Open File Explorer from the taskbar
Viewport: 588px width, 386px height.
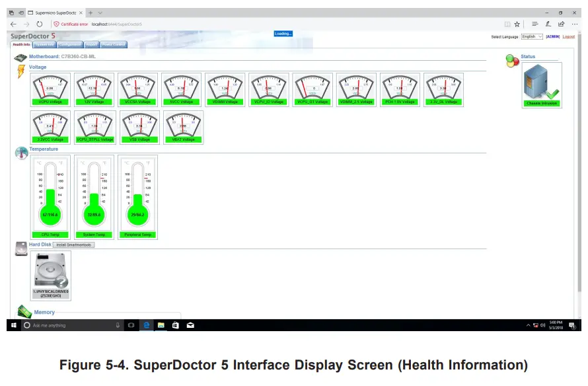161,325
